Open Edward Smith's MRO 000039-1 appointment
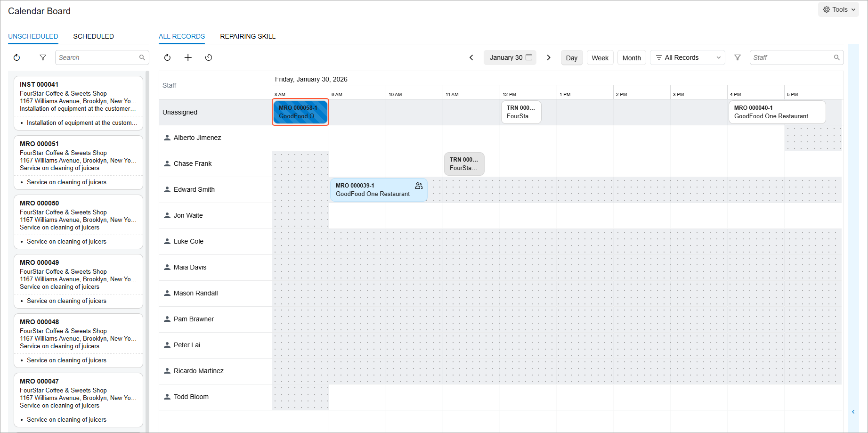This screenshot has height=433, width=868. (379, 190)
